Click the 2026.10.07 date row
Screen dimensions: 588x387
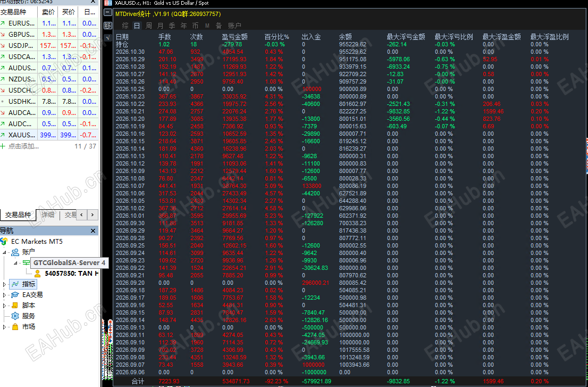tap(130, 186)
